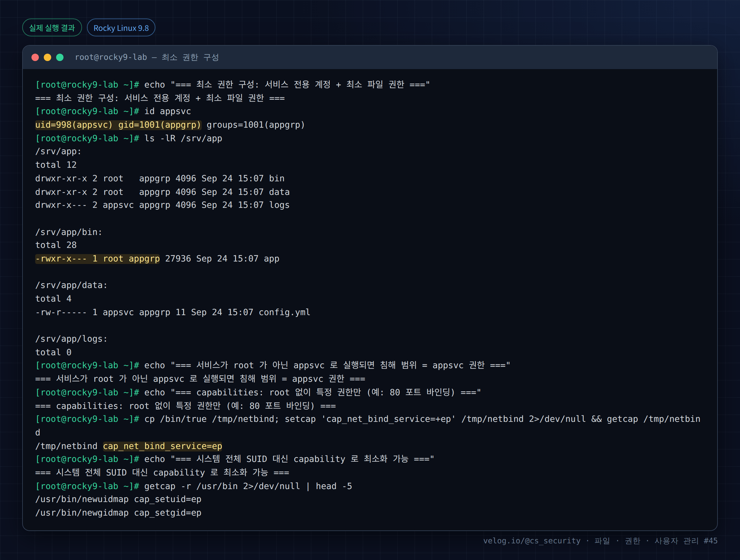Click the 'velog.io/@cs_security' footer text

(532, 541)
